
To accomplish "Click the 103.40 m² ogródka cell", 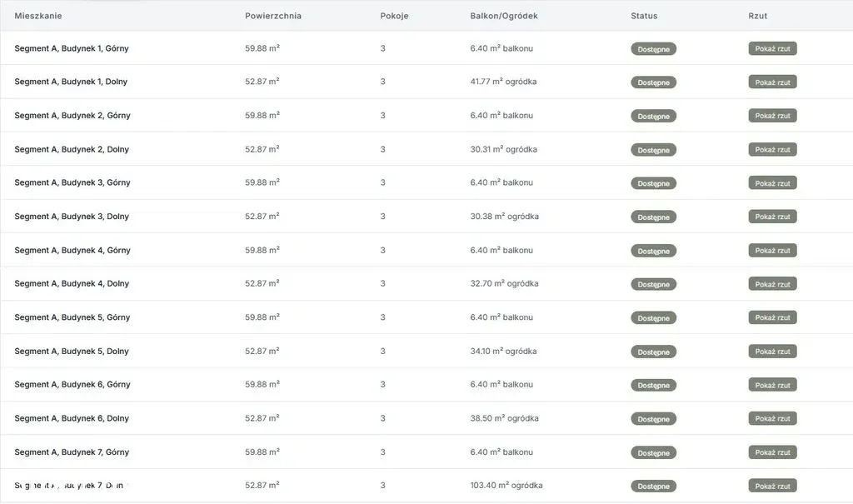I will 506,486.
